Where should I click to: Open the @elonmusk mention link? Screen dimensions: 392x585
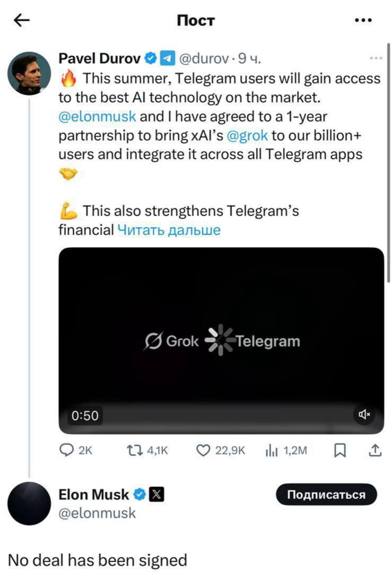click(x=98, y=116)
